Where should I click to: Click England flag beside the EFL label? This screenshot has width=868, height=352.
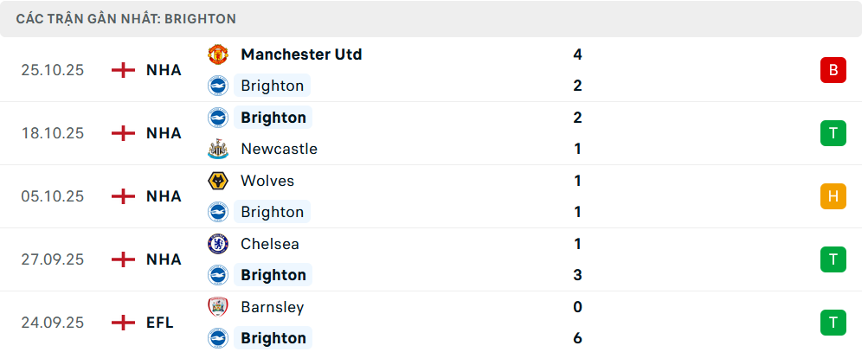pyautogui.click(x=124, y=323)
